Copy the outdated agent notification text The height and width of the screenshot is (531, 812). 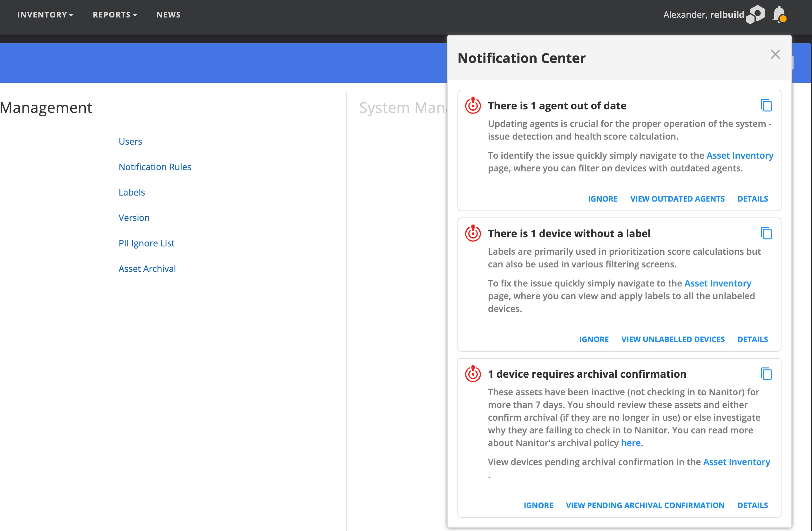[766, 106]
